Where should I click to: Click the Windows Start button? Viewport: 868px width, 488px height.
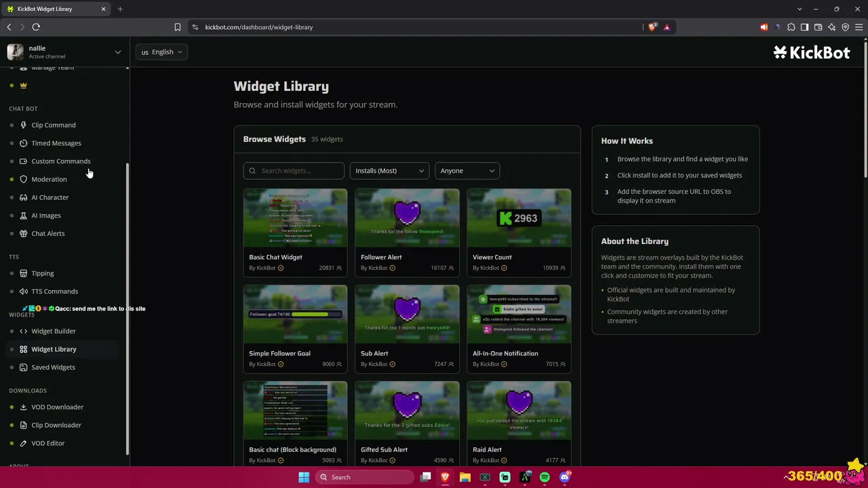point(304,477)
